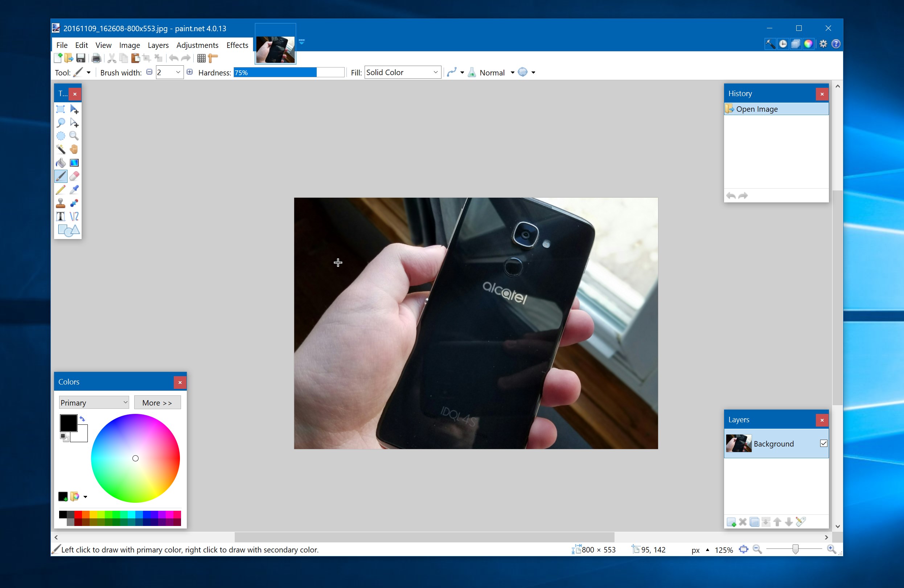Decrease brush width with minus button

coord(149,72)
